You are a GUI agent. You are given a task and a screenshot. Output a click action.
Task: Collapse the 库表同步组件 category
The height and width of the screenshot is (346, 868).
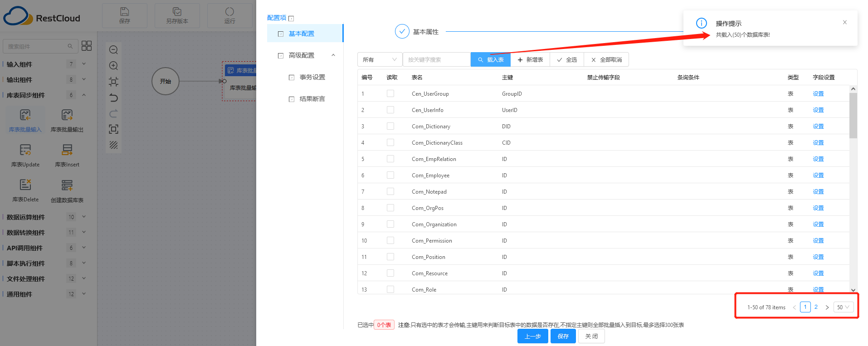click(x=84, y=95)
